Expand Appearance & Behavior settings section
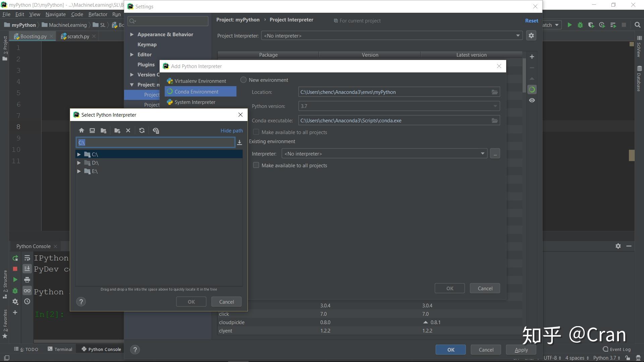This screenshot has width=644, height=362. coord(132,34)
